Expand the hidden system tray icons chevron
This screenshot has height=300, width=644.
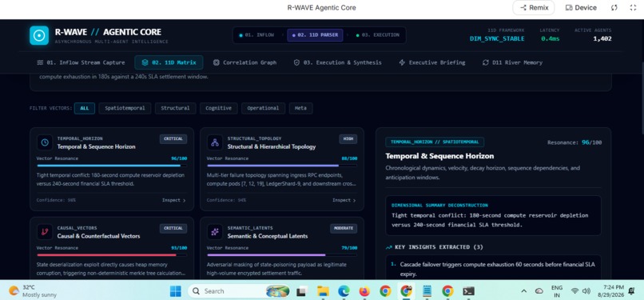tap(523, 291)
